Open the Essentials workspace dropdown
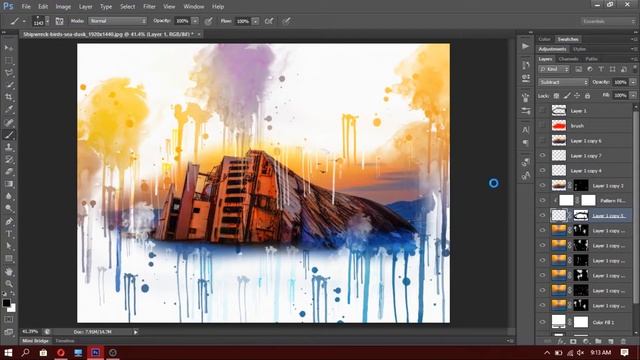The height and width of the screenshot is (360, 640). (608, 21)
